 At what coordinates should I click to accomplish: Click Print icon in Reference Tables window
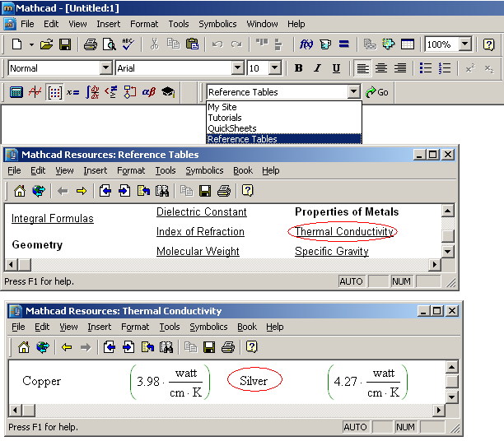coord(224,191)
